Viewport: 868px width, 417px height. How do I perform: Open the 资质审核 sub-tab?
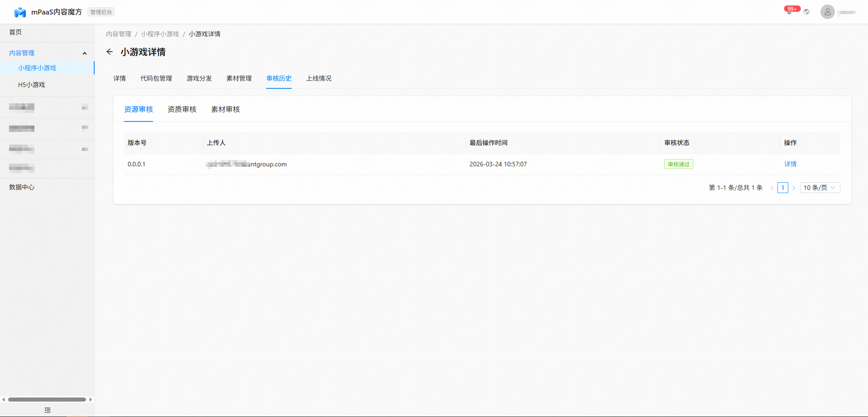click(182, 109)
